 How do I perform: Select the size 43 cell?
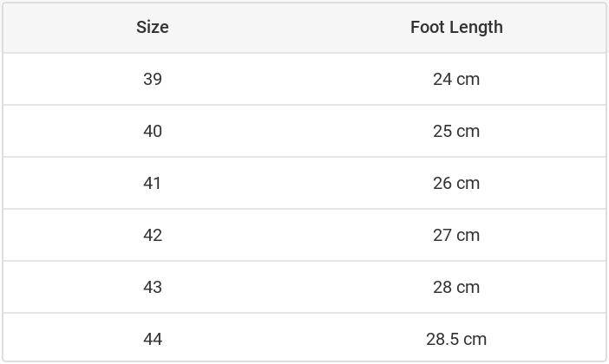(x=153, y=287)
